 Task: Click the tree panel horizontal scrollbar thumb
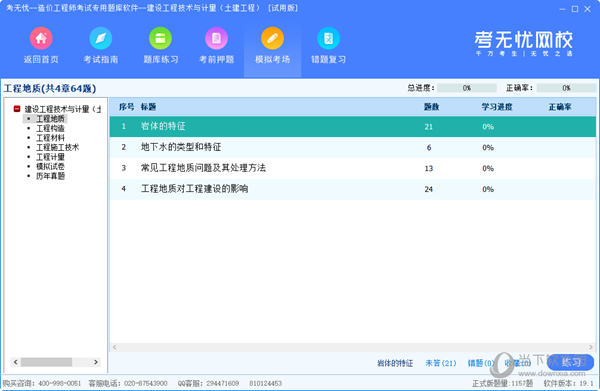[x=46, y=362]
